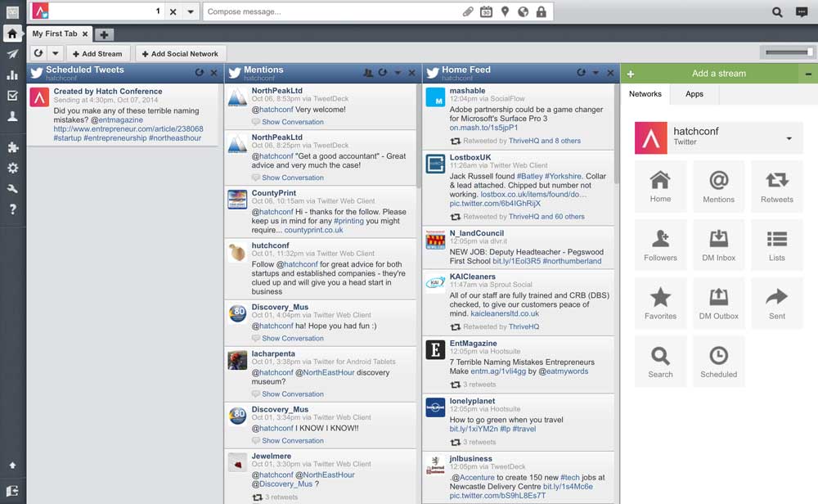Add a Search stream tile
This screenshot has width=818, height=504.
660,362
